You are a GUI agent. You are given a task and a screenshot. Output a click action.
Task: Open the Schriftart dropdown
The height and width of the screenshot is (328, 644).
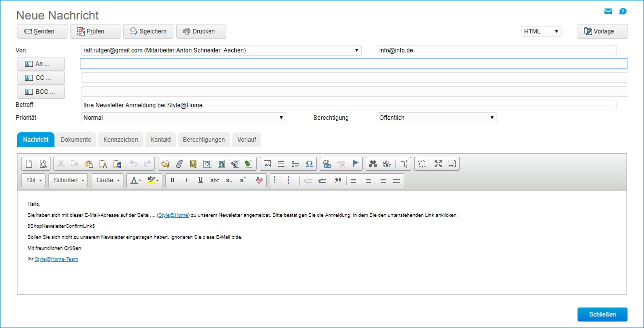pos(68,180)
